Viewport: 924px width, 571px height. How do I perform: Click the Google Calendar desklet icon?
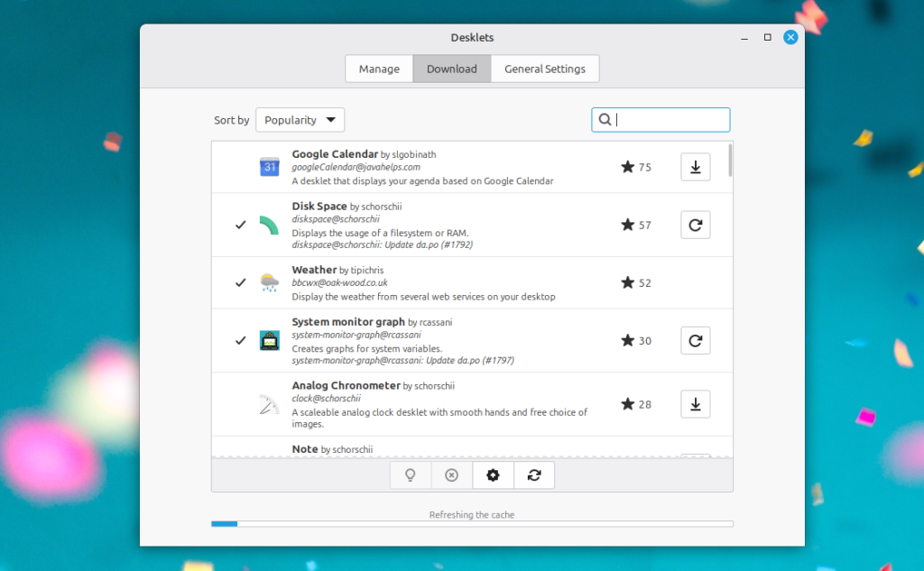pyautogui.click(x=270, y=167)
